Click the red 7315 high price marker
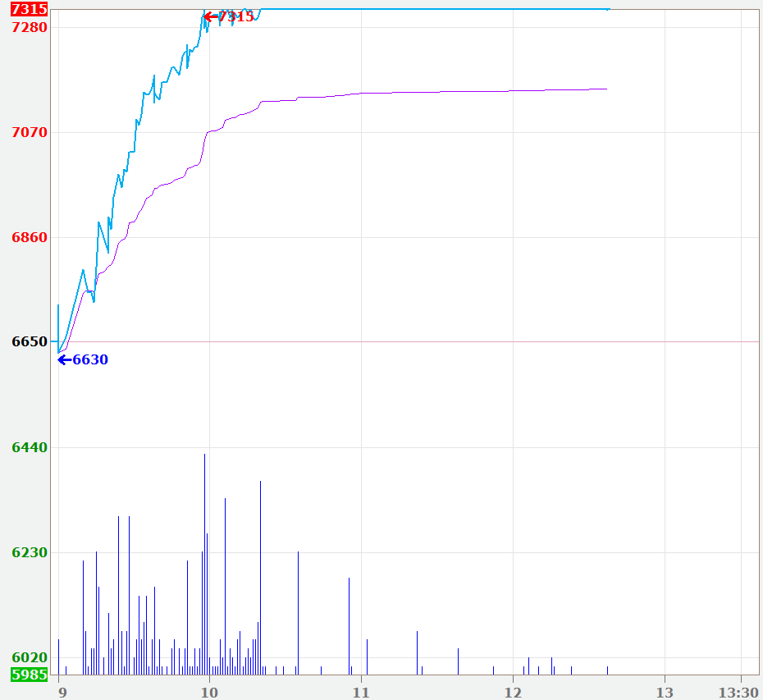763x700 pixels. [x=229, y=16]
